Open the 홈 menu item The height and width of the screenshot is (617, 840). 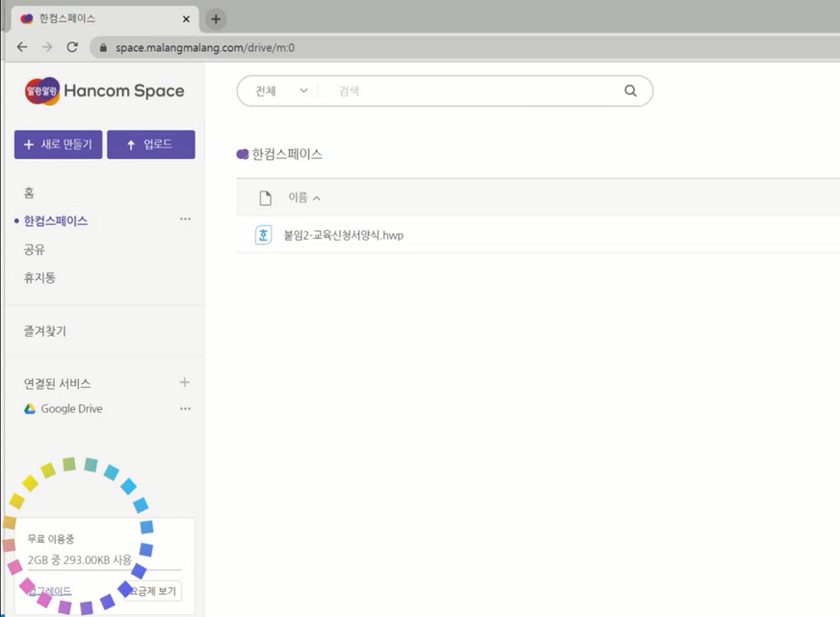click(29, 193)
